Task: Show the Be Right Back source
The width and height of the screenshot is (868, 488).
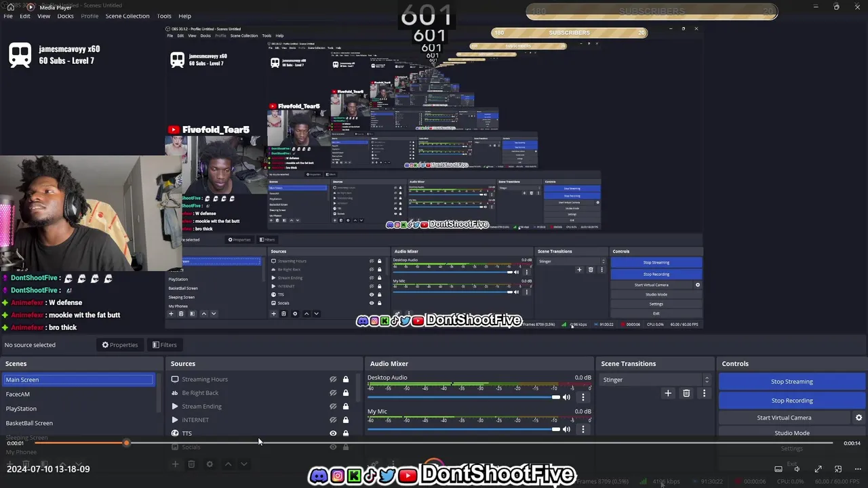Action: (x=333, y=392)
